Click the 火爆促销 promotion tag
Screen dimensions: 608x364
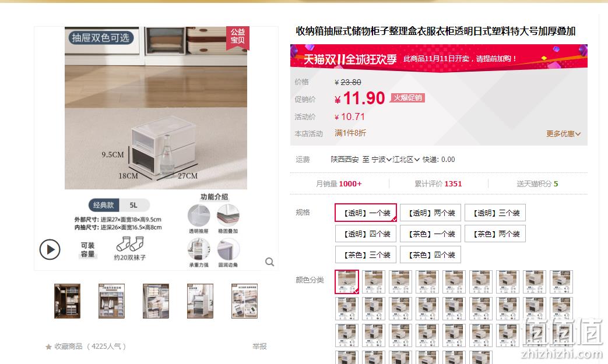coord(407,98)
